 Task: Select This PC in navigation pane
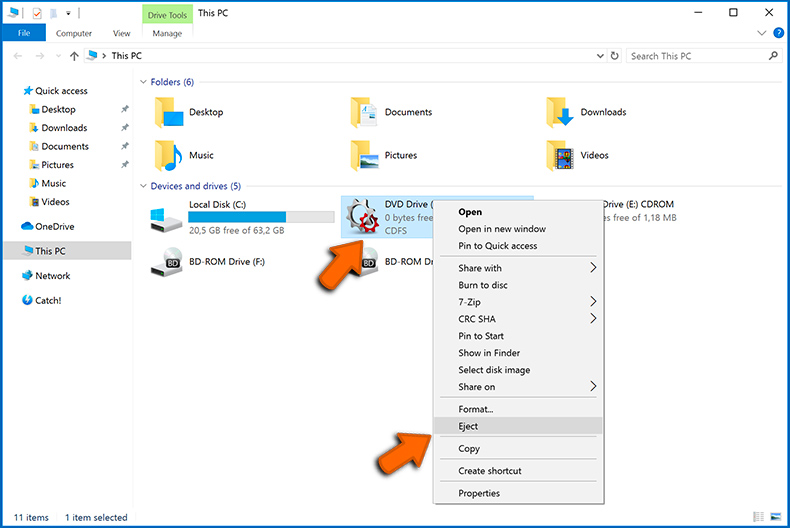68,251
